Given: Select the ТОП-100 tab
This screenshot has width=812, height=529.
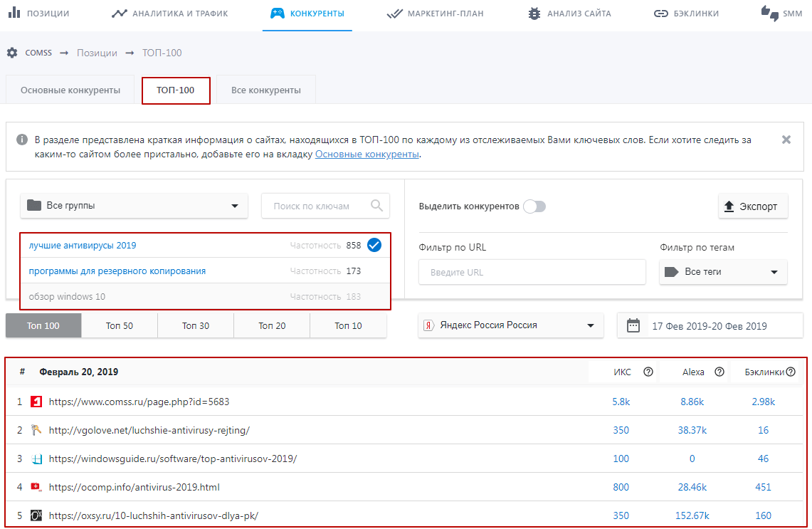Looking at the screenshot, I should pyautogui.click(x=176, y=90).
